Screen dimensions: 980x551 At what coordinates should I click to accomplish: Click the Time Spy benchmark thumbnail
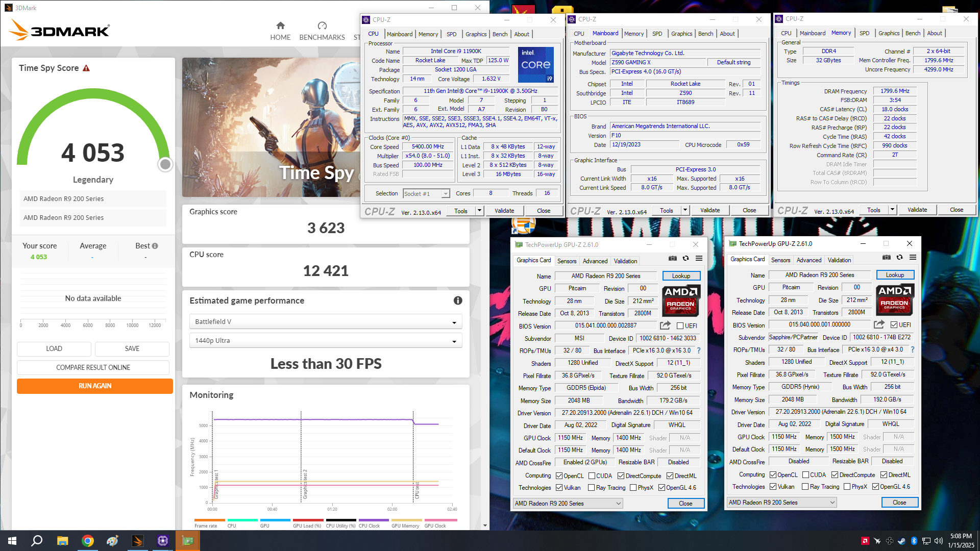pos(271,127)
